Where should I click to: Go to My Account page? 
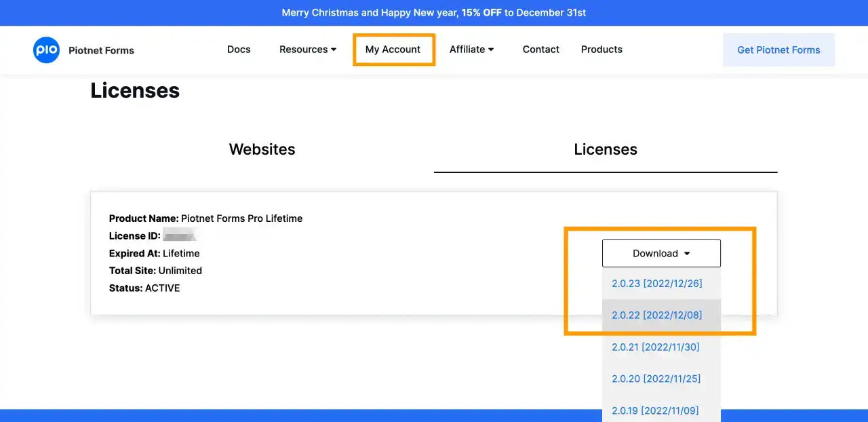click(x=393, y=50)
